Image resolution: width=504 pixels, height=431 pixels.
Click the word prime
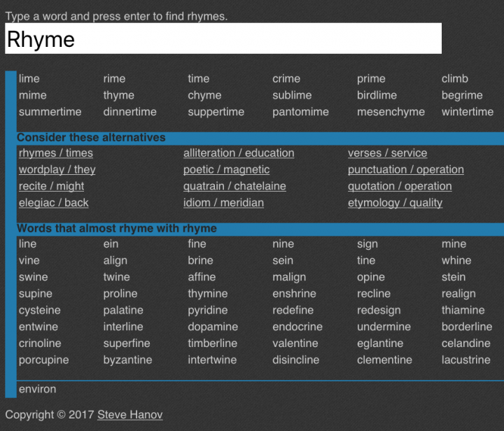pos(371,78)
